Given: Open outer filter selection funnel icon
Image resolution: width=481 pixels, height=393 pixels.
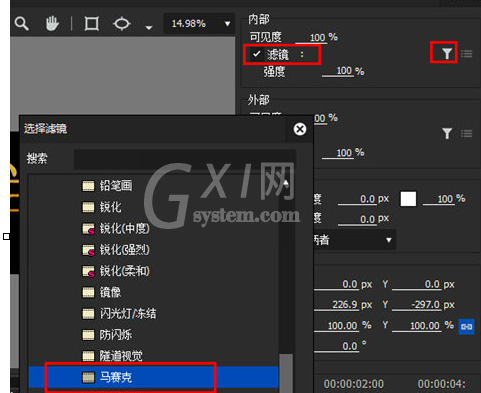Looking at the screenshot, I should [447, 134].
